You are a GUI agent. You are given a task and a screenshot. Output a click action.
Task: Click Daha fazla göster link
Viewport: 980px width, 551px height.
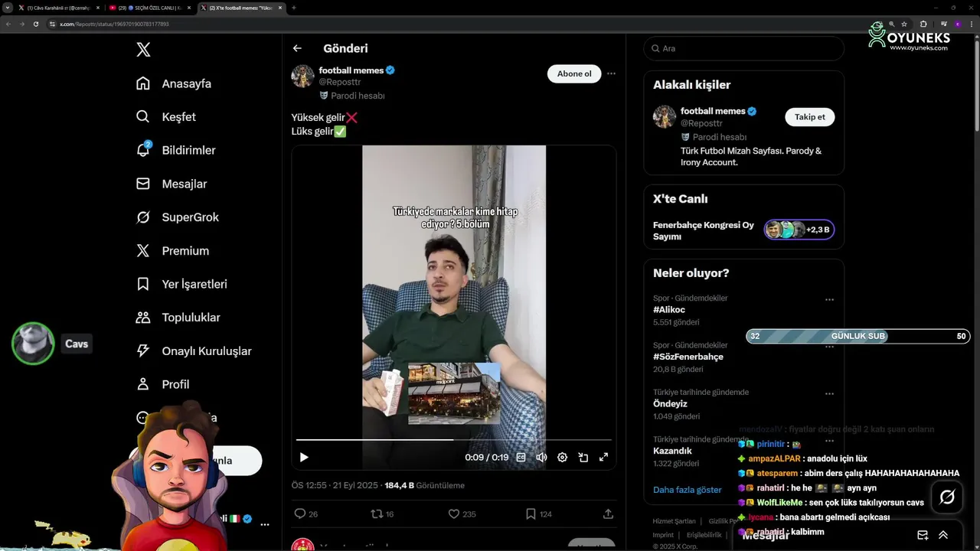[687, 490]
